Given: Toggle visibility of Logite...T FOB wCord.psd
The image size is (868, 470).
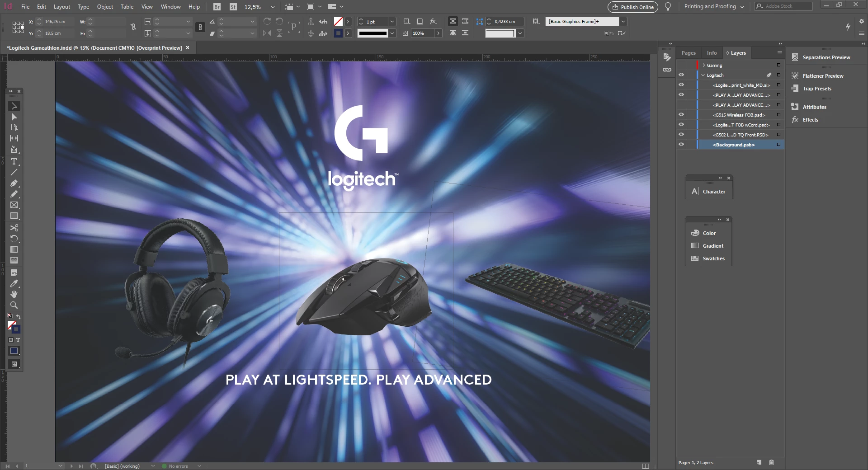Looking at the screenshot, I should click(x=681, y=125).
